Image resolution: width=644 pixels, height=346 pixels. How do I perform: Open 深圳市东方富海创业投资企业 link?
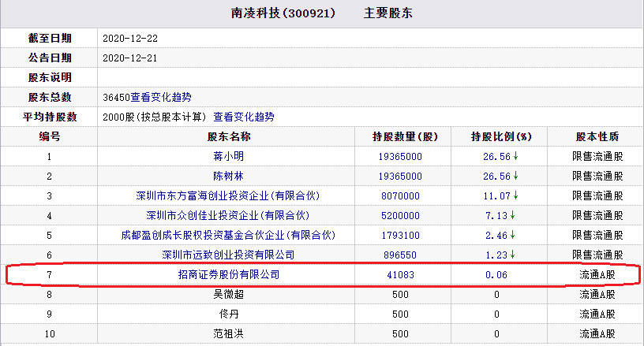[x=228, y=195]
